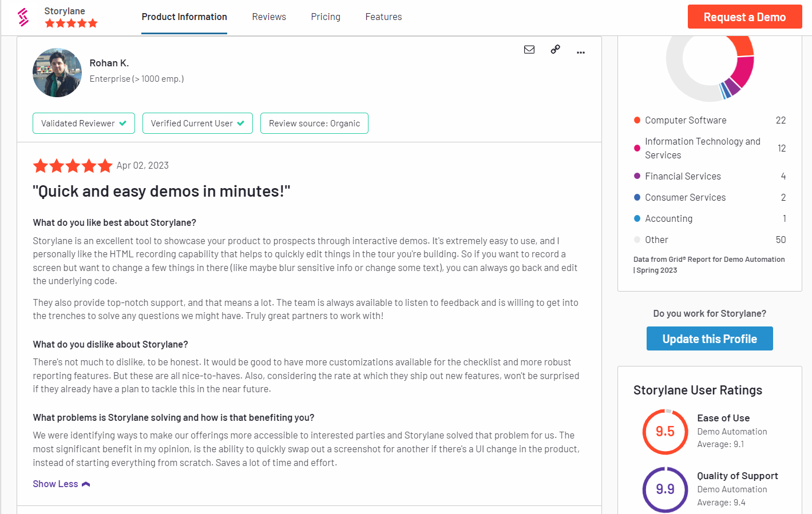Click the Validated Reviewer badge
Screen dimensions: 812x514
(84, 123)
